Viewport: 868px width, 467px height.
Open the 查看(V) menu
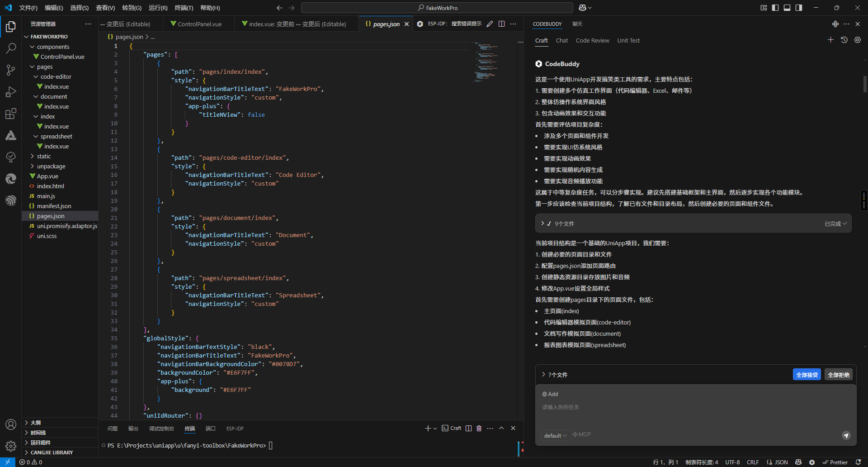[105, 8]
